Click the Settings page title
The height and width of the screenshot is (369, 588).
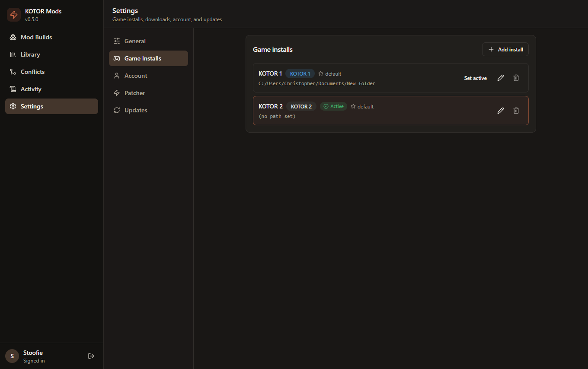pyautogui.click(x=125, y=10)
